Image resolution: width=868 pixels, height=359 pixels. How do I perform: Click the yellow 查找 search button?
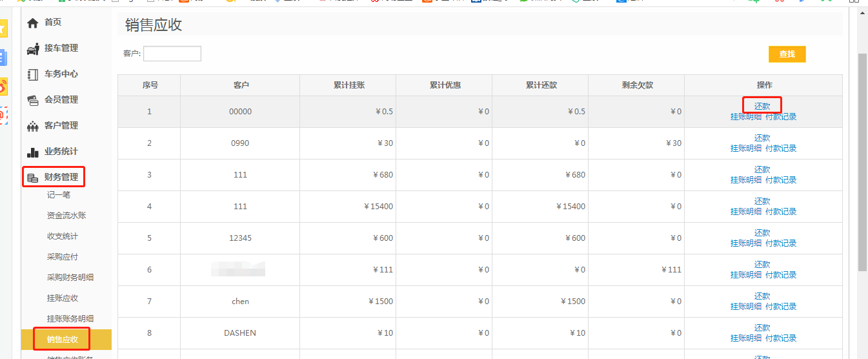(x=787, y=54)
